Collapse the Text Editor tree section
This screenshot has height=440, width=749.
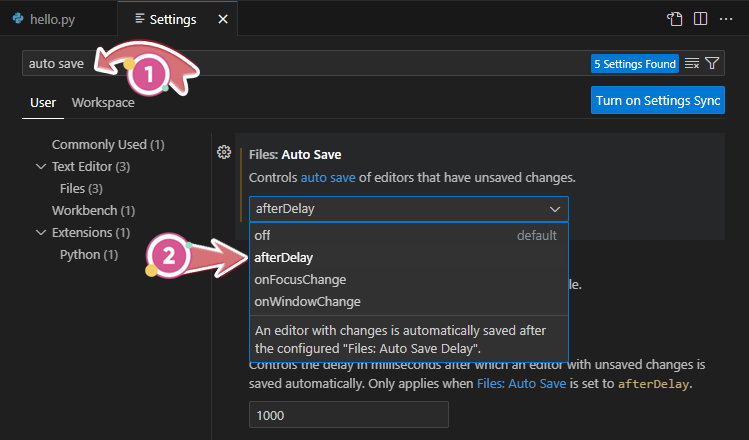click(41, 167)
